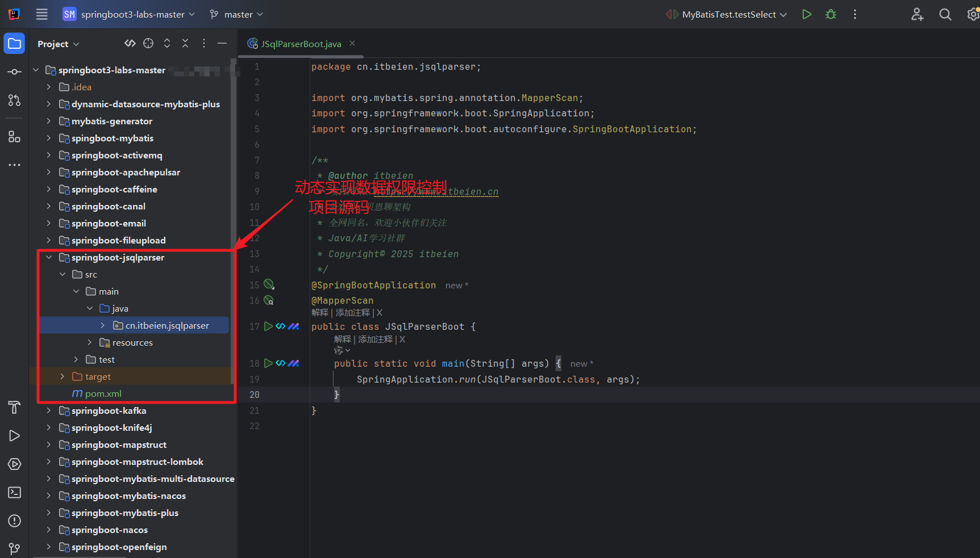Open the Build hammer tool window
Image resolution: width=980 pixels, height=558 pixels.
pos(14,407)
